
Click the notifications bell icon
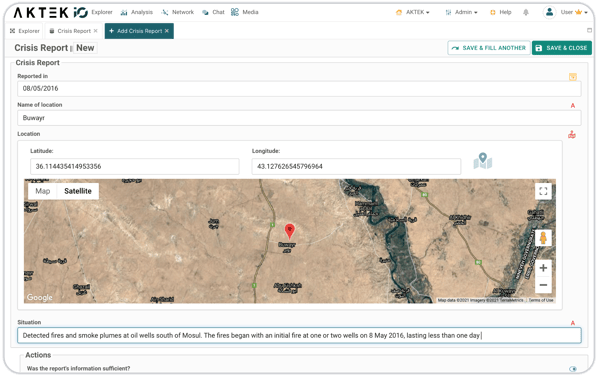(x=526, y=12)
